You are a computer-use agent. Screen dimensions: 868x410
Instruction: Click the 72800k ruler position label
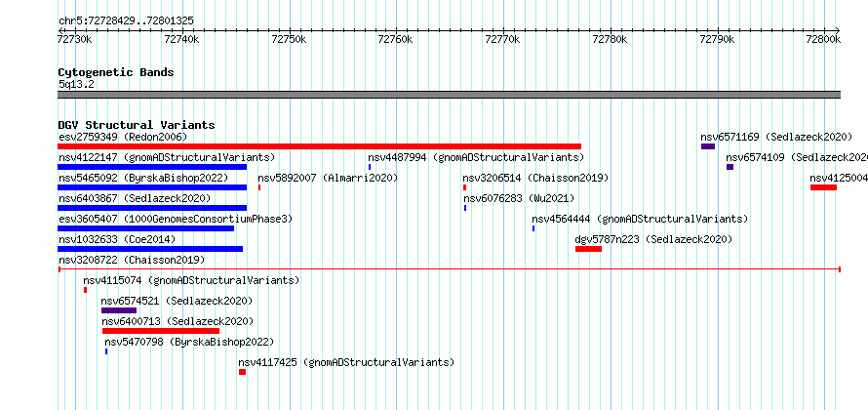tap(824, 39)
